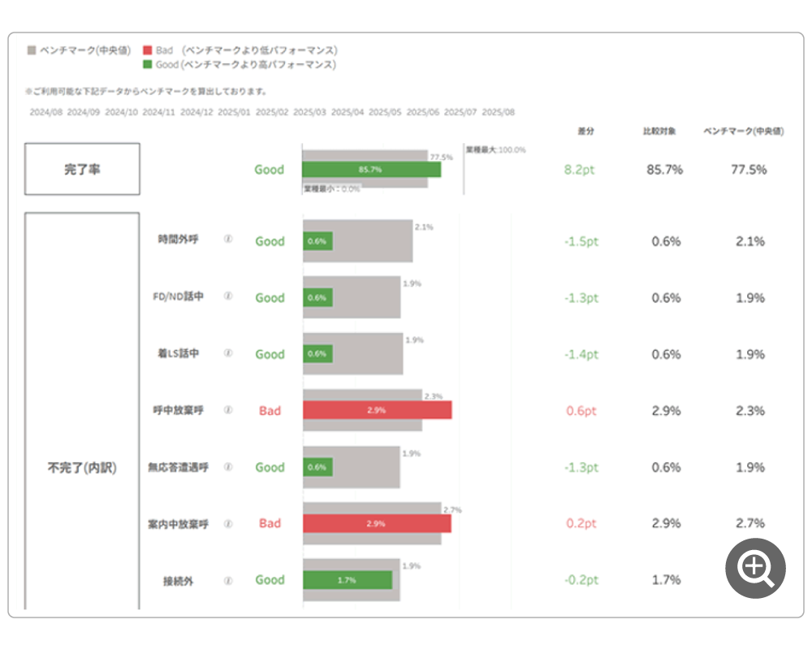Click info icon beside 時間外呼
This screenshot has height=650, width=812.
click(228, 240)
